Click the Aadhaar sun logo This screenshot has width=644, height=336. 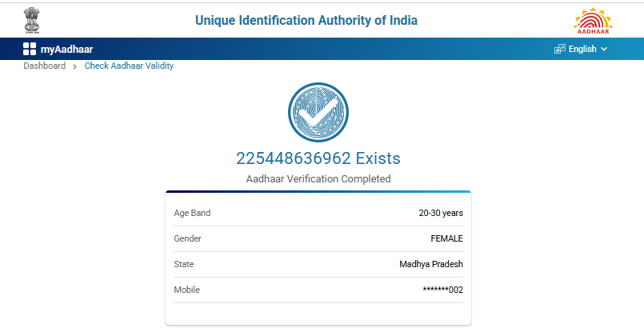click(x=593, y=20)
